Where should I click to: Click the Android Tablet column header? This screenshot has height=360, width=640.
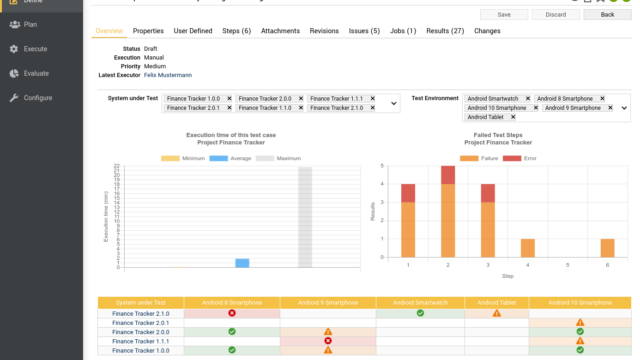click(497, 302)
